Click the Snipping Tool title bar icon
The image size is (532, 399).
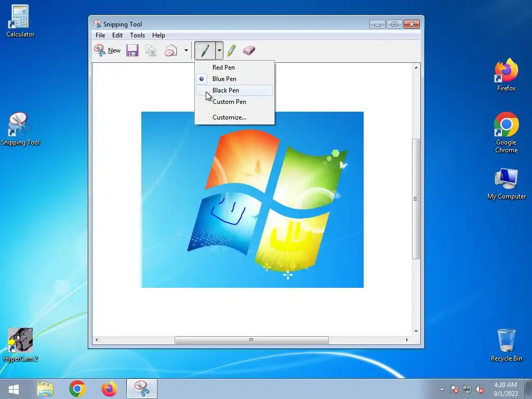tap(97, 24)
